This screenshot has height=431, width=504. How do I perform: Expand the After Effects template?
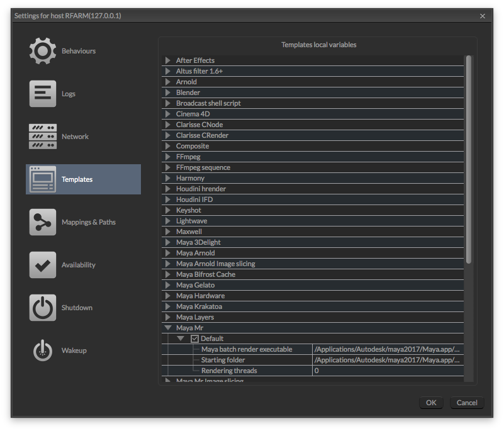[x=167, y=60]
